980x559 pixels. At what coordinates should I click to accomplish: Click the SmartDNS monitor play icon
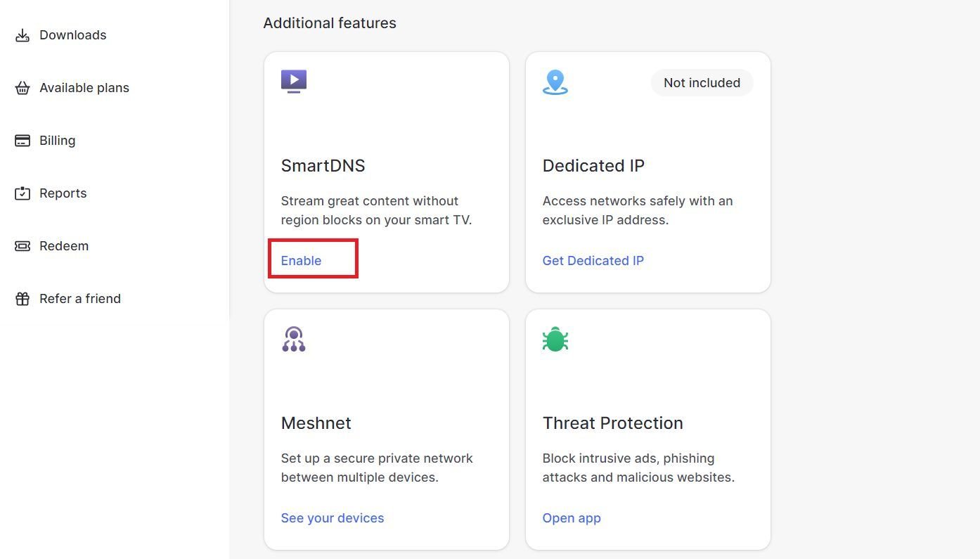[294, 82]
